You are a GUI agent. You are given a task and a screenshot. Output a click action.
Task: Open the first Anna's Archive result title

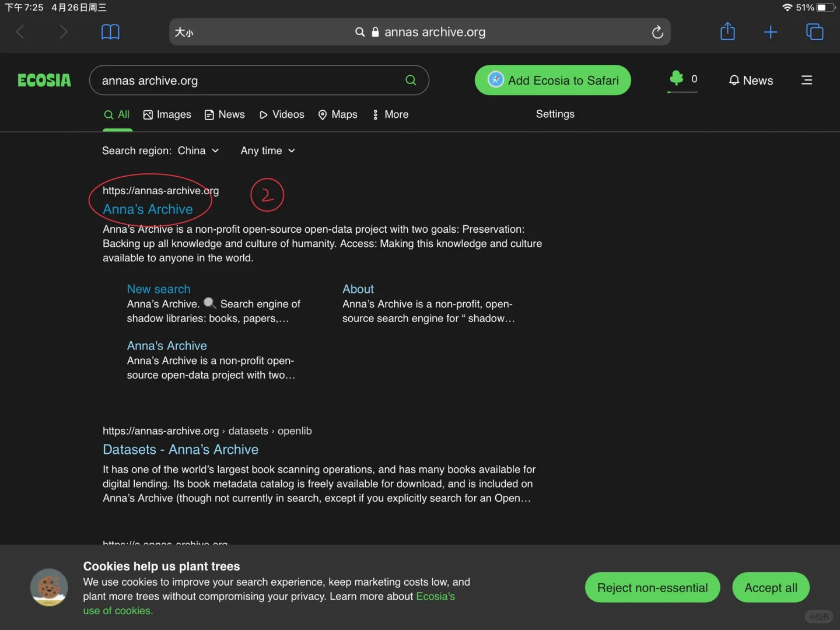coord(148,209)
